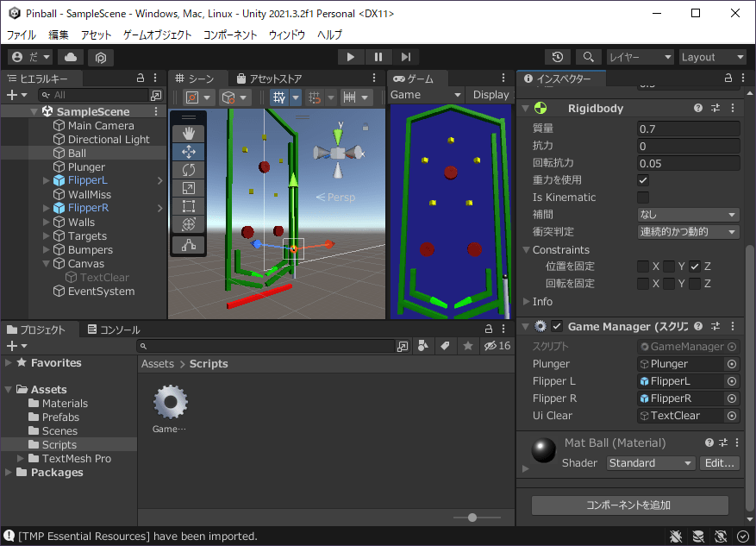Toggle 位置を固定 Z constraint

[695, 267]
